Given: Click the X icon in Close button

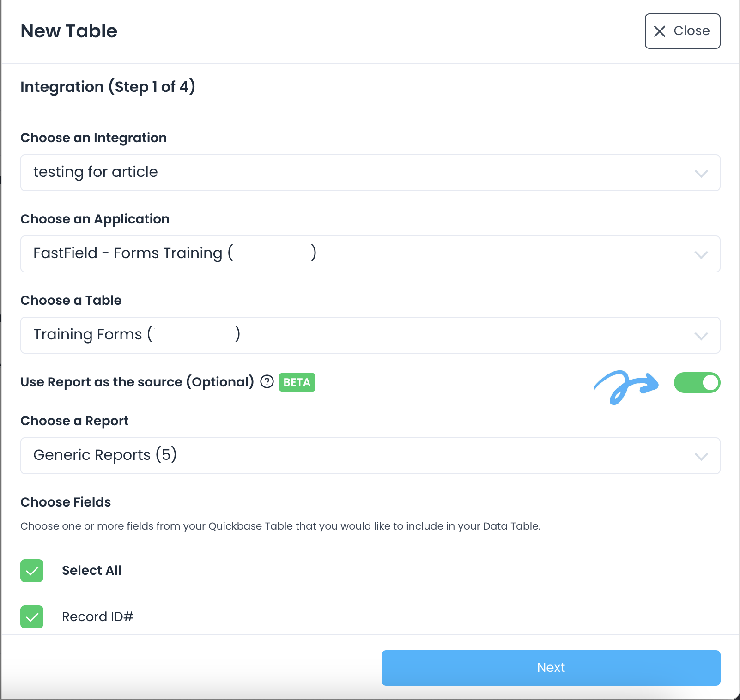Looking at the screenshot, I should tap(660, 31).
